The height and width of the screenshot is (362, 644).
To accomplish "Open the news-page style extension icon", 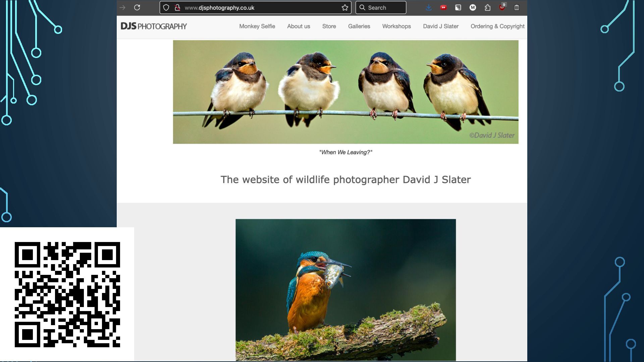I will 458,7.
